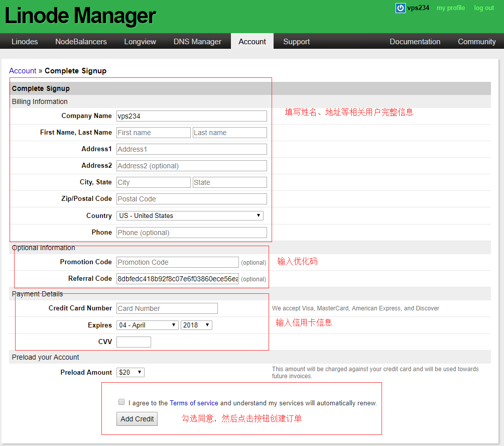Image resolution: width=504 pixels, height=446 pixels.
Task: Open the Linodes tab
Action: click(25, 42)
